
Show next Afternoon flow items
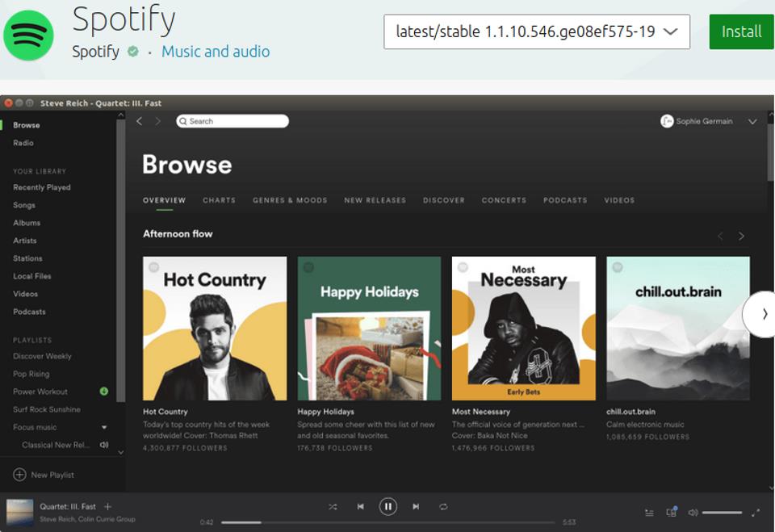(x=741, y=236)
